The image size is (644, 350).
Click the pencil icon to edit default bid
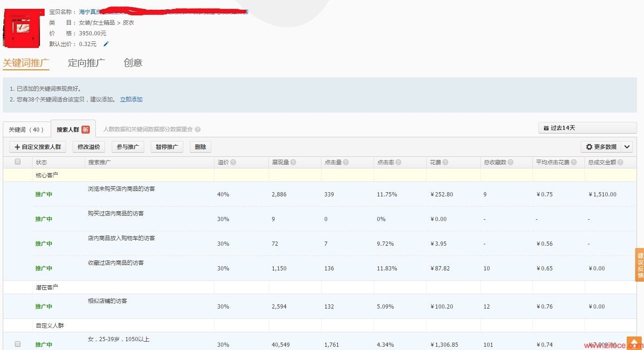pyautogui.click(x=106, y=44)
